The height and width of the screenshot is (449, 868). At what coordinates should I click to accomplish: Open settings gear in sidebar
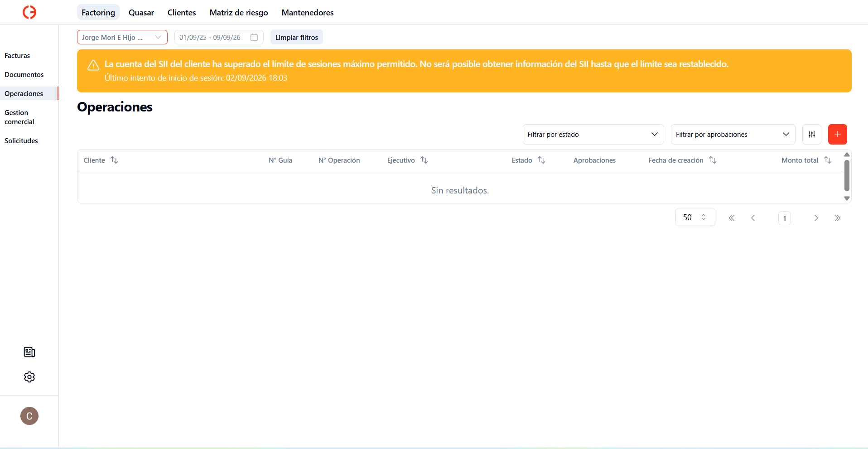click(29, 377)
